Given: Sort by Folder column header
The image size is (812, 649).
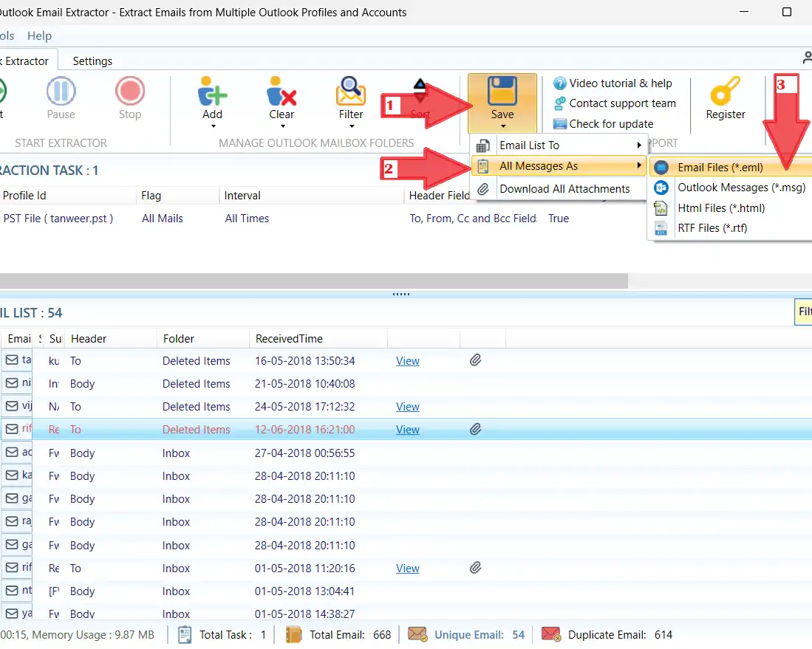Looking at the screenshot, I should 203,338.
